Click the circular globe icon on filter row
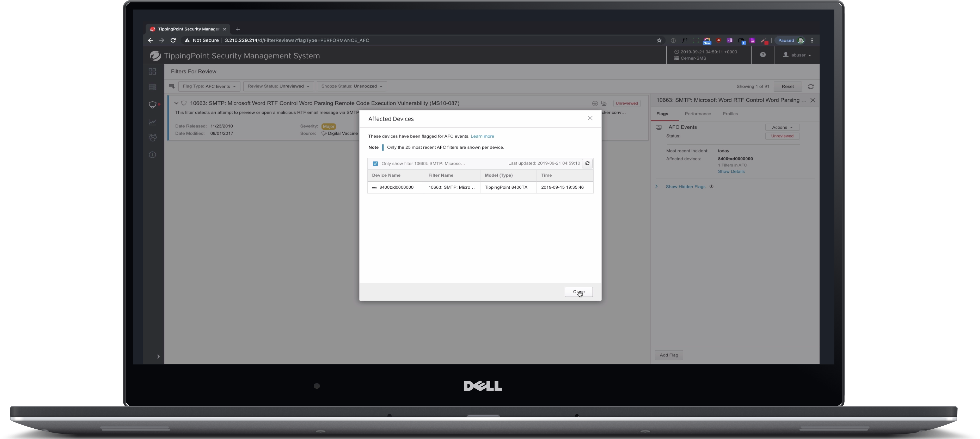 (595, 104)
